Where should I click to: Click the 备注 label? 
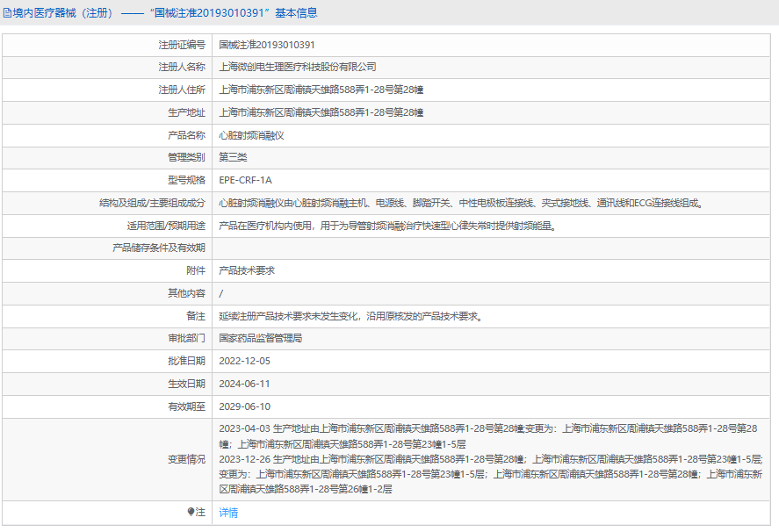point(196,316)
